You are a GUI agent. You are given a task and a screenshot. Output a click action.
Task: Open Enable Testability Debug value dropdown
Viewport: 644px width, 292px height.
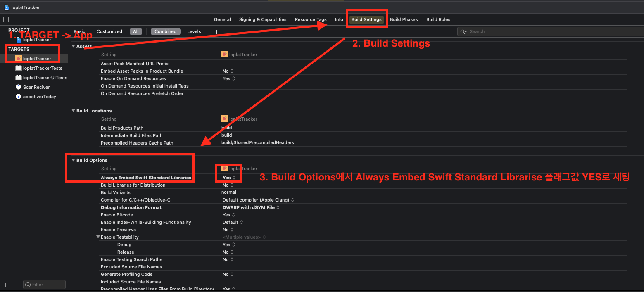(229, 245)
